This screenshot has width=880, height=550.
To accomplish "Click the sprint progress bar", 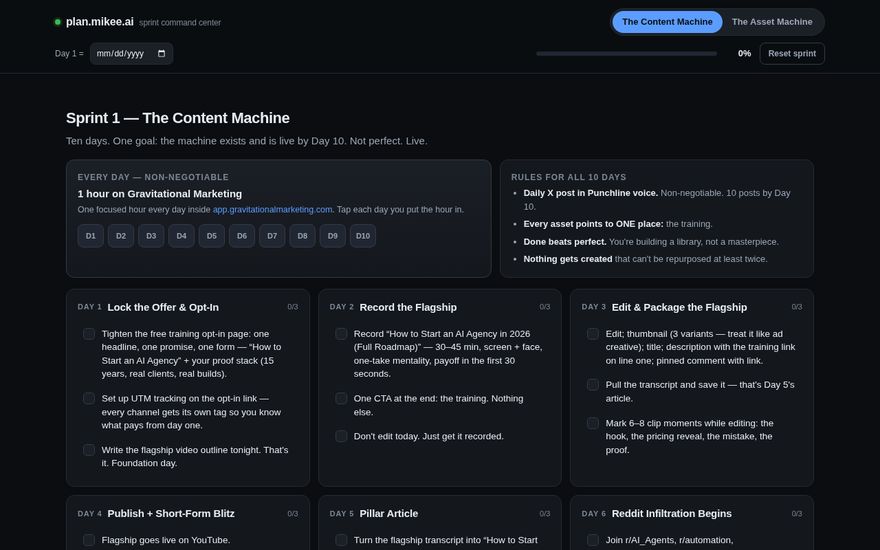I will [x=626, y=54].
